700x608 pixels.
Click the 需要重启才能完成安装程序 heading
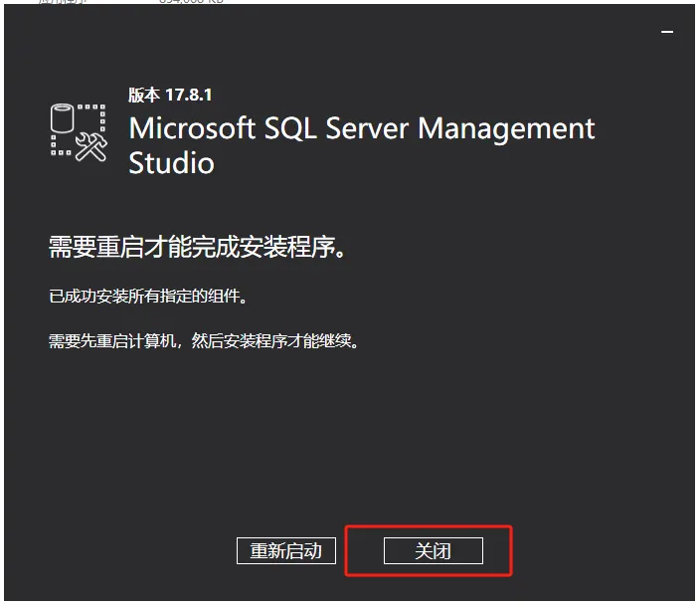tap(199, 248)
